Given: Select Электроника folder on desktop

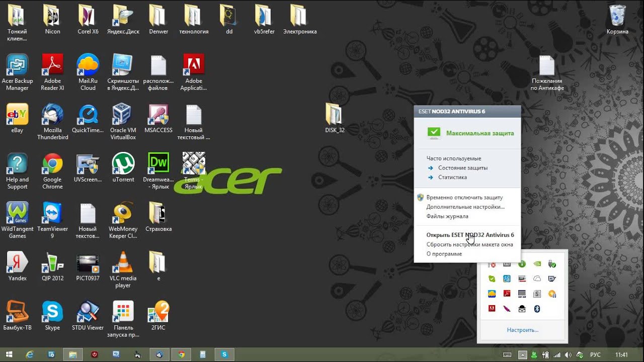Looking at the screenshot, I should click(x=300, y=20).
